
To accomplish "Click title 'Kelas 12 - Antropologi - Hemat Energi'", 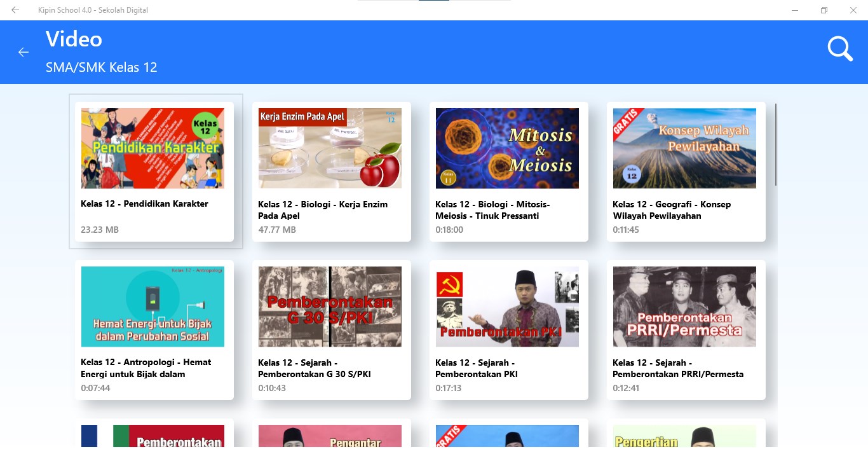I will point(146,368).
